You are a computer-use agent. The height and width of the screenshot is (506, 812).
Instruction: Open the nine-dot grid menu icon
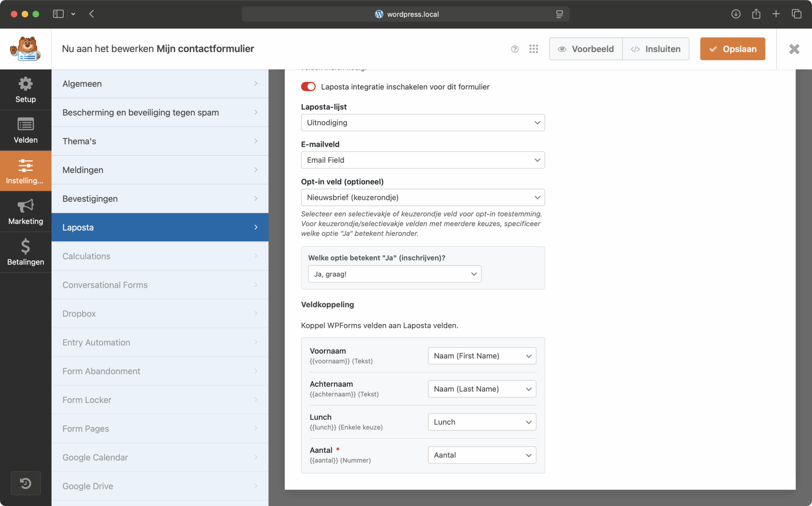pyautogui.click(x=534, y=49)
